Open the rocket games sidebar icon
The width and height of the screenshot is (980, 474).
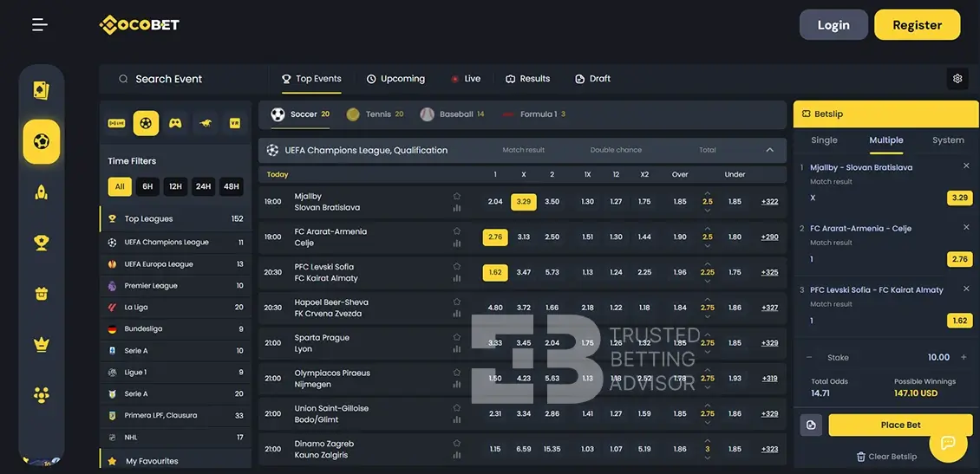pyautogui.click(x=42, y=192)
